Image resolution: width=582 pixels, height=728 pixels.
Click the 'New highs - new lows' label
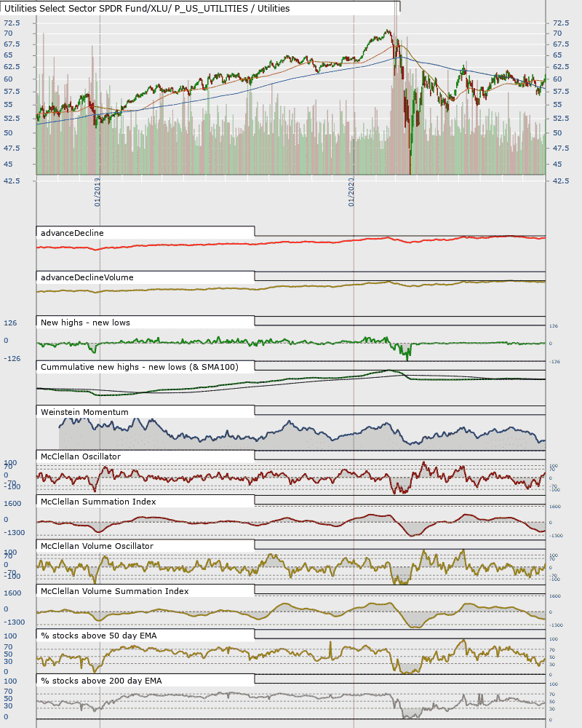click(85, 323)
